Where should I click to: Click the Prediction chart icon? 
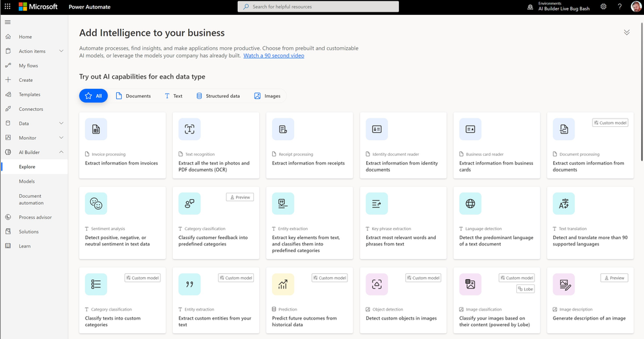click(x=283, y=284)
